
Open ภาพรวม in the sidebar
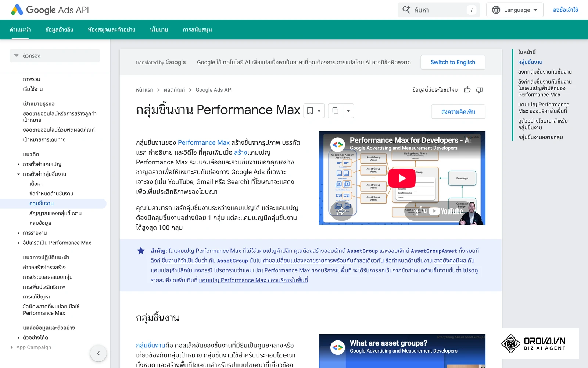point(32,79)
